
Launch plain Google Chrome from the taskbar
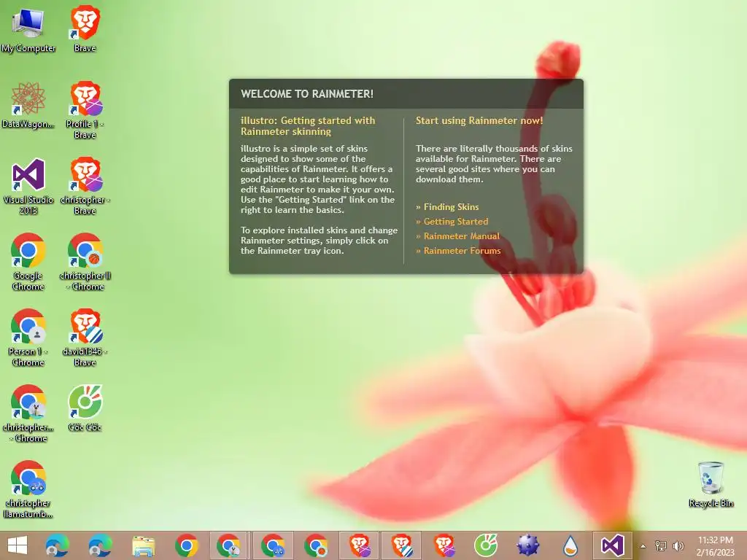coord(186,545)
